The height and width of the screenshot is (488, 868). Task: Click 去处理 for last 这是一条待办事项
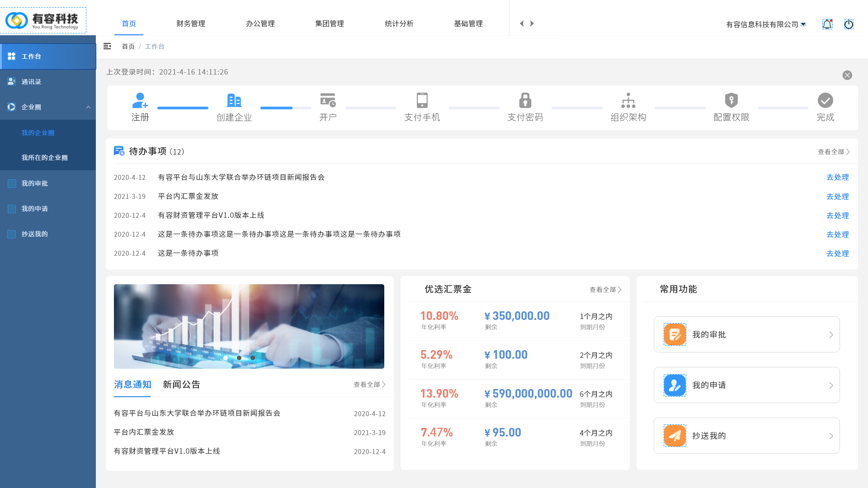(838, 253)
